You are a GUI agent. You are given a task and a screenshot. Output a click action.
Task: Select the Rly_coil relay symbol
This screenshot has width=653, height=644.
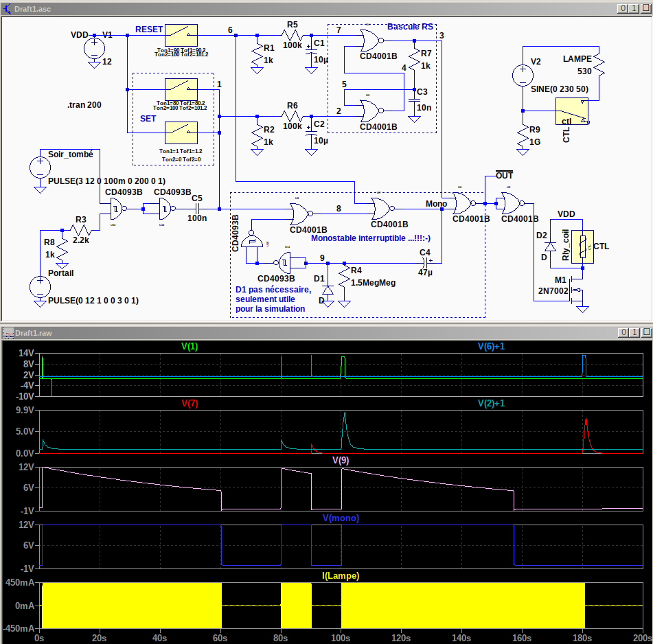point(584,246)
